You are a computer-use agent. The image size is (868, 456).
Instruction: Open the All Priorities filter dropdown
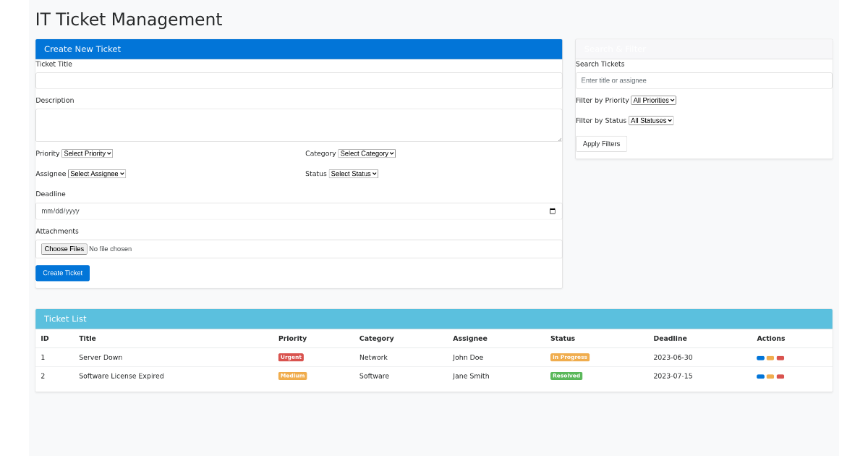pos(653,100)
